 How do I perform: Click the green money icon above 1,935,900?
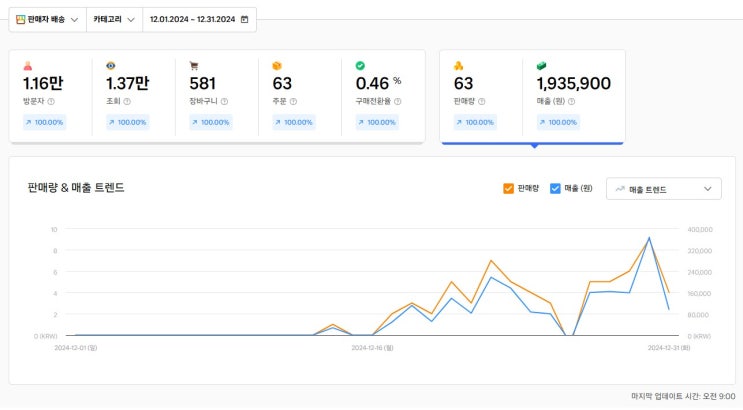(541, 66)
